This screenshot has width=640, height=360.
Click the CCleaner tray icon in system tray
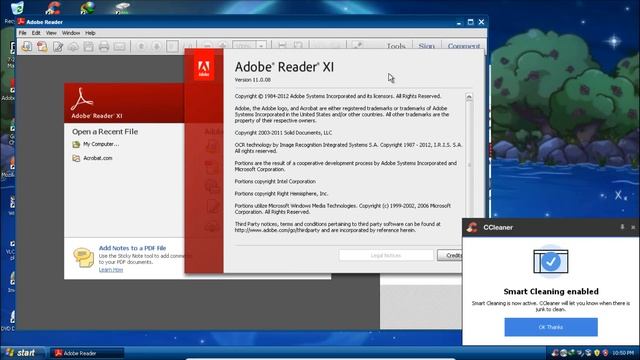[x=555, y=353]
